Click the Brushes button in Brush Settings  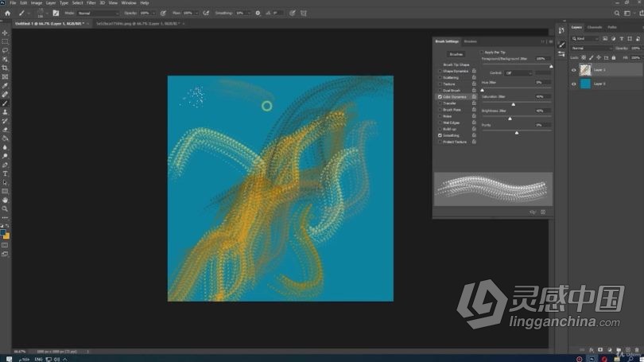pyautogui.click(x=456, y=54)
